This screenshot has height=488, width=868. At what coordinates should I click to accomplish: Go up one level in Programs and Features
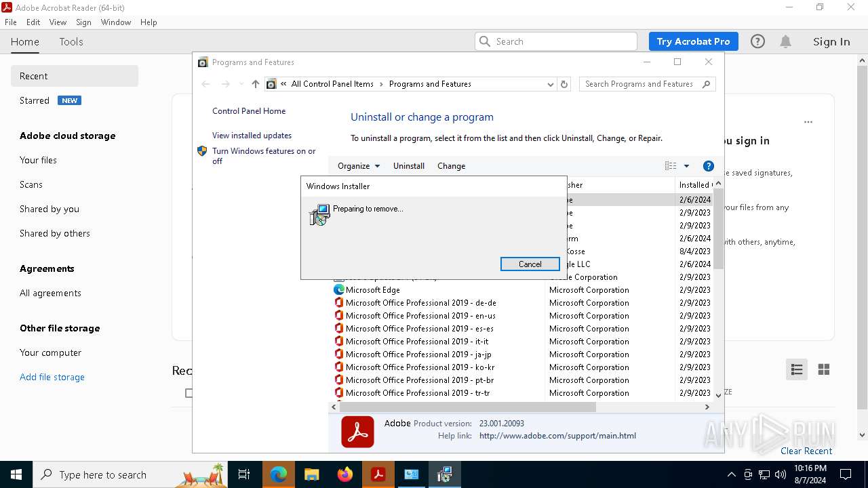(255, 84)
